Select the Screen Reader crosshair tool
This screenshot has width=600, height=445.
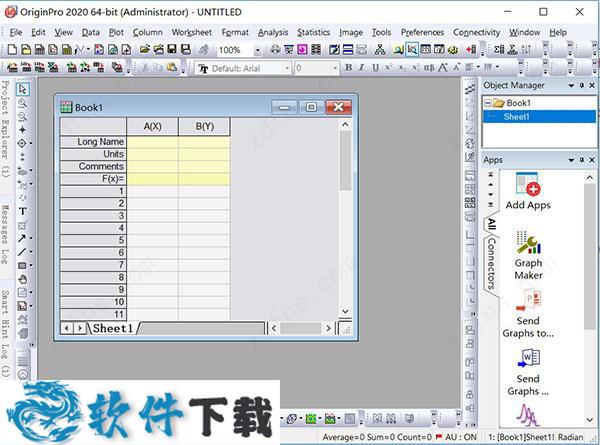23,130
